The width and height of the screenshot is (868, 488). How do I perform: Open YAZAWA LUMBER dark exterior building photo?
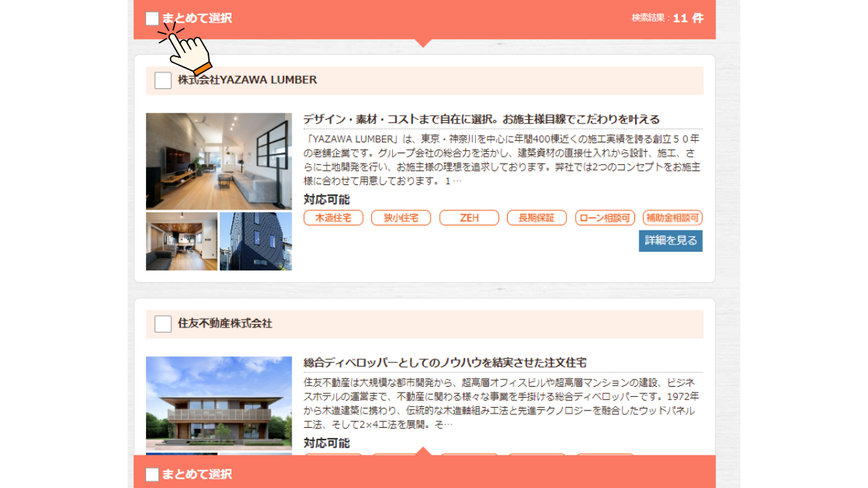(256, 241)
